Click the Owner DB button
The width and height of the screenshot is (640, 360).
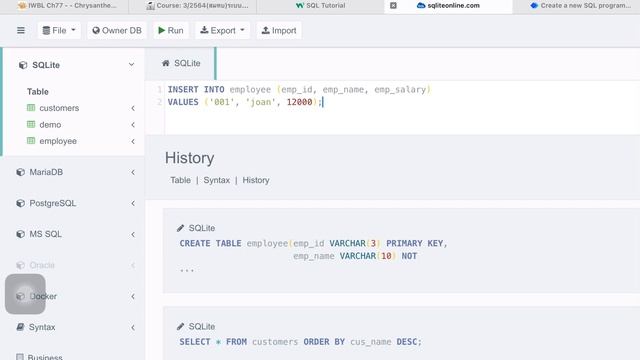tap(117, 31)
